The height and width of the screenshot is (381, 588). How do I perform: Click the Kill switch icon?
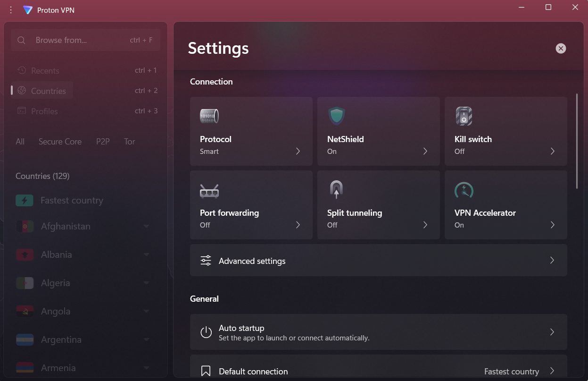click(x=464, y=116)
